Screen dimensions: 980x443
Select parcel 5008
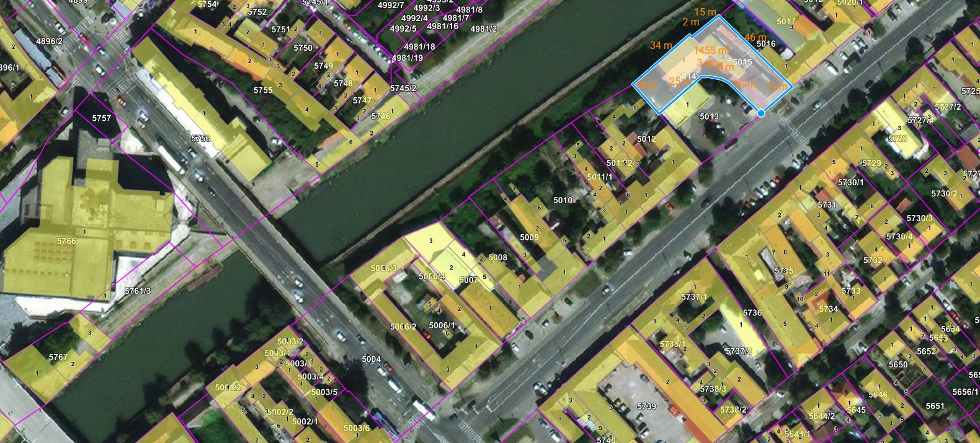497,257
